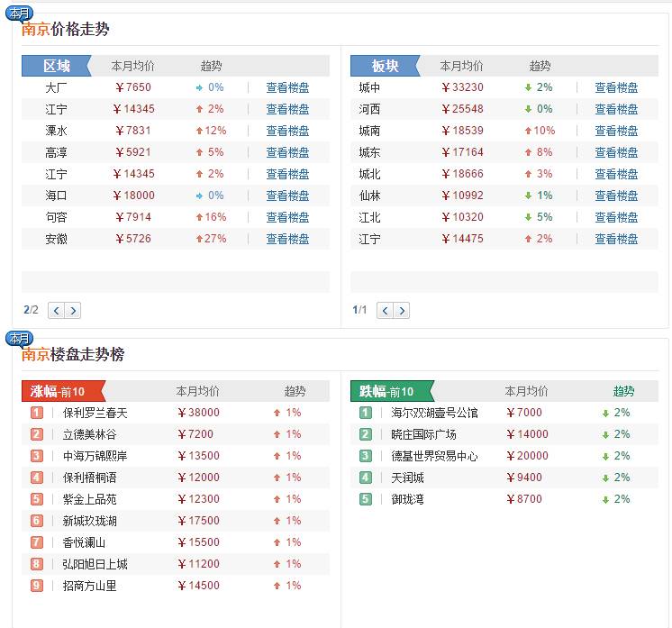Go to next page of 区域 price table

click(x=73, y=310)
